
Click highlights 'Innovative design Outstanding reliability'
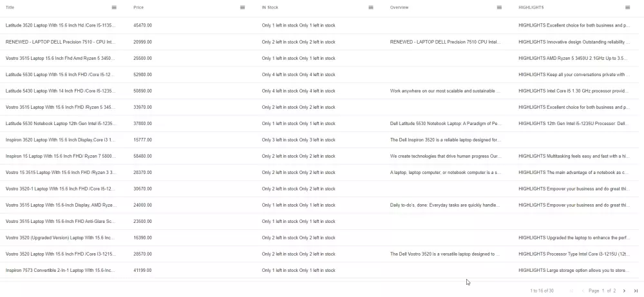574,42
